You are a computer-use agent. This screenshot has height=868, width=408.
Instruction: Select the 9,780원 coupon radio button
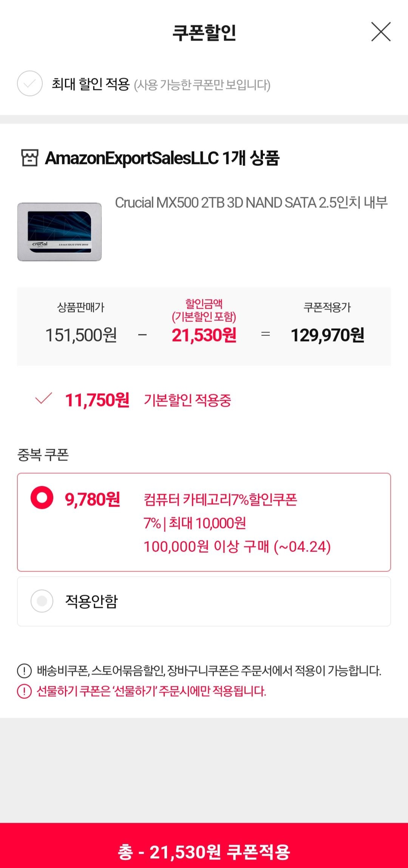(42, 497)
